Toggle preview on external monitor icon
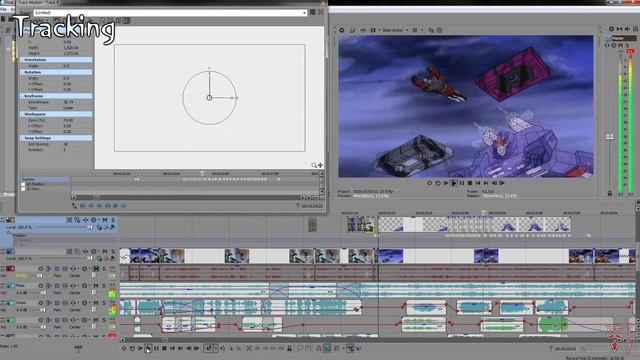This screenshot has height=360, width=640. (x=352, y=30)
